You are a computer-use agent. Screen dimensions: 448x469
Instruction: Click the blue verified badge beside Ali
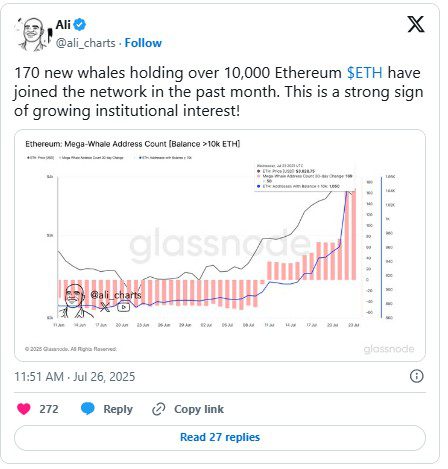(x=79, y=25)
